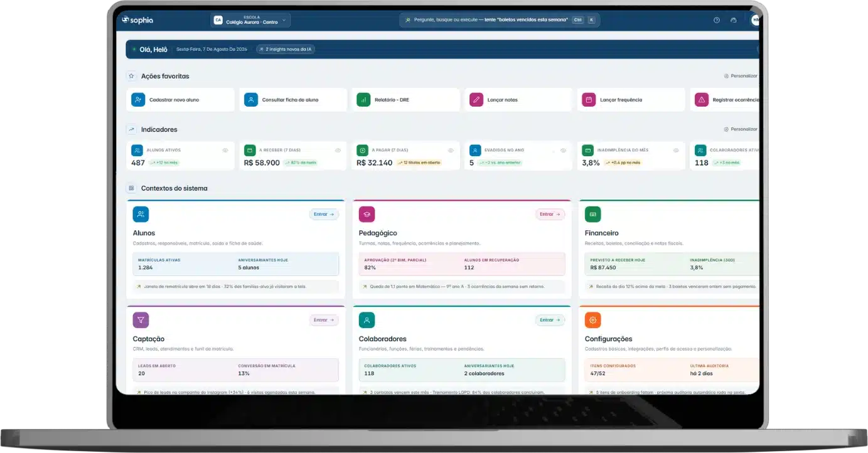
Task: Click the Lançar notas pencil icon
Action: (x=476, y=100)
